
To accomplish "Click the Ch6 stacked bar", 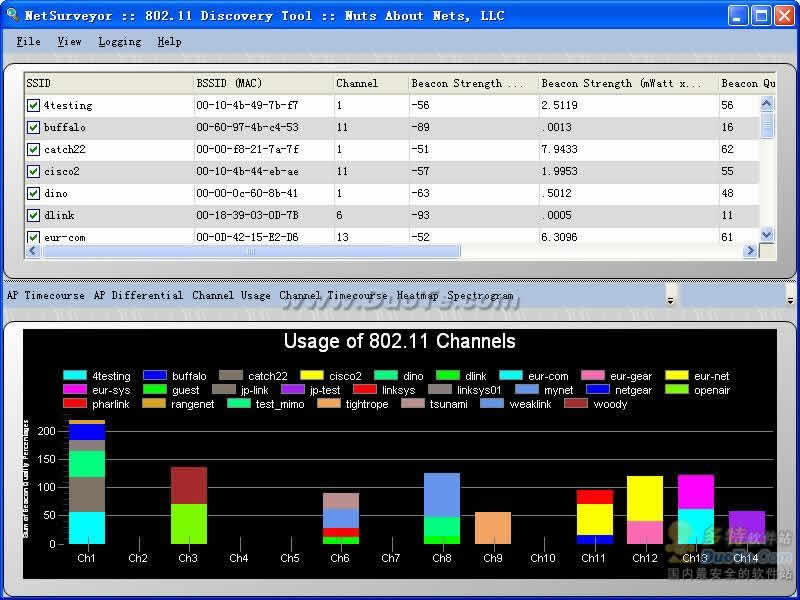I will pos(341,518).
